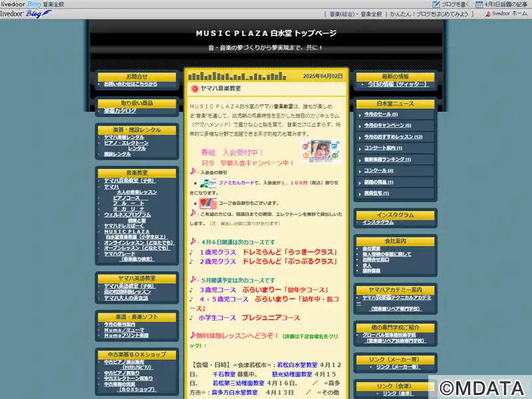The image size is (532, 399).
Task: Open ヤマハ大人の英会話 link
Action: click(x=126, y=298)
